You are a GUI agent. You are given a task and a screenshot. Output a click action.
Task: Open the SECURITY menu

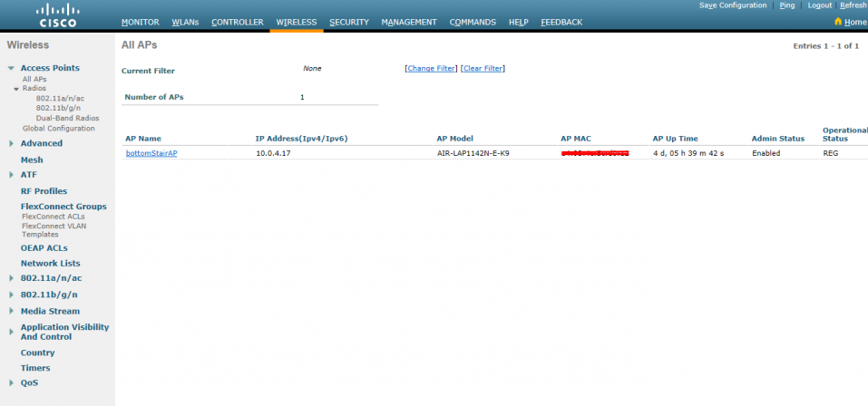point(349,22)
